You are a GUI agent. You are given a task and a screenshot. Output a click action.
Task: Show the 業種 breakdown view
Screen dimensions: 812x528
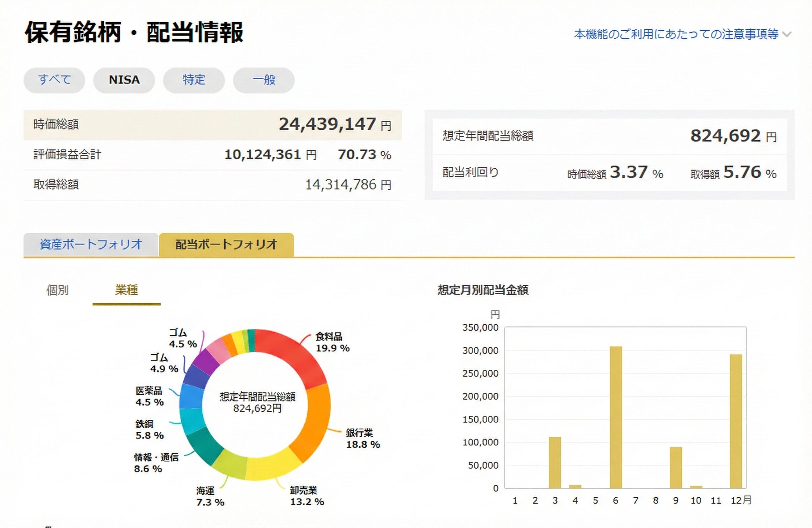[x=127, y=290]
